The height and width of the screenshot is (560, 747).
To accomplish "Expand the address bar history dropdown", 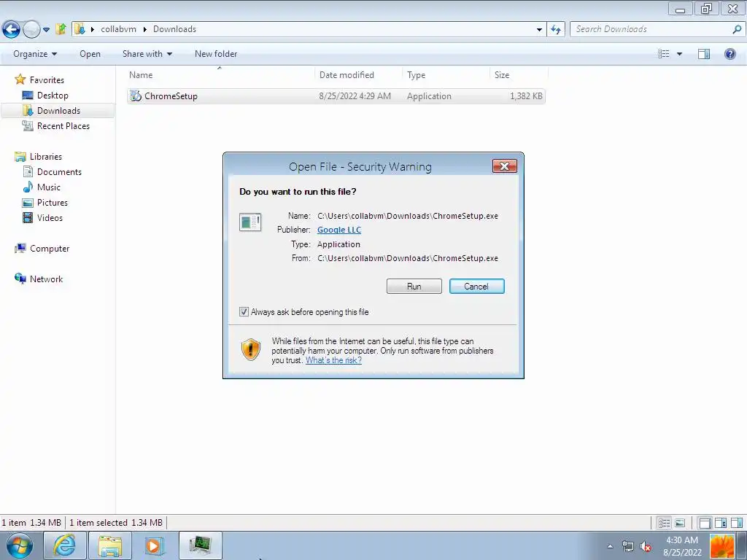I will (x=539, y=29).
